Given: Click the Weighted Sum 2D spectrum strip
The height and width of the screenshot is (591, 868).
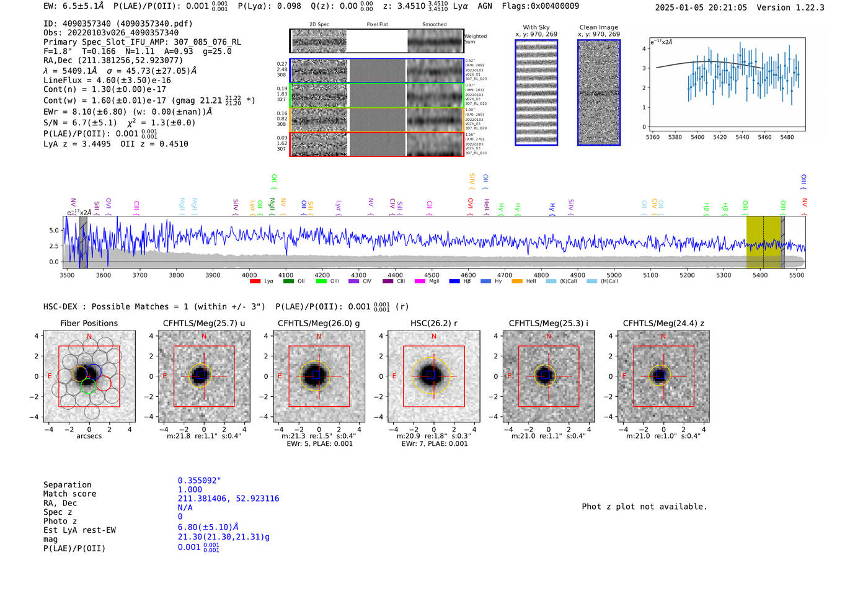Looking at the screenshot, I should click(x=377, y=41).
